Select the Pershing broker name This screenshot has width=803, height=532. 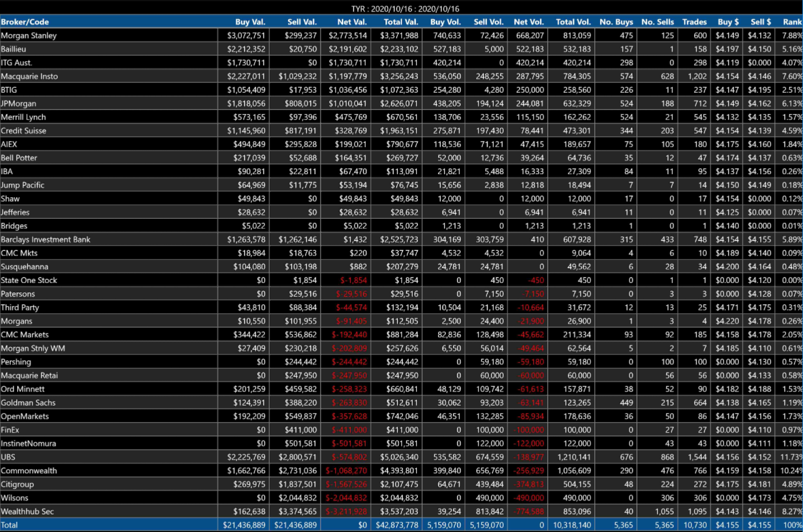click(16, 362)
